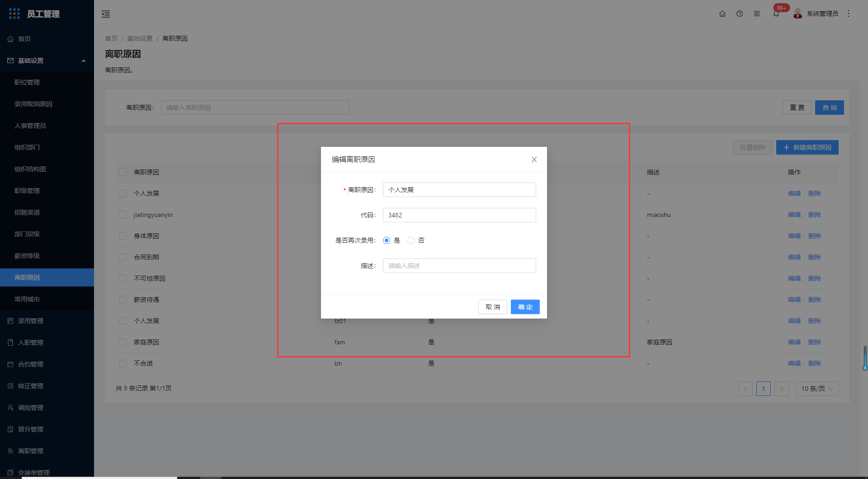Image resolution: width=868 pixels, height=479 pixels.
Task: Open the notification bell with 99+ badge
Action: (x=776, y=14)
